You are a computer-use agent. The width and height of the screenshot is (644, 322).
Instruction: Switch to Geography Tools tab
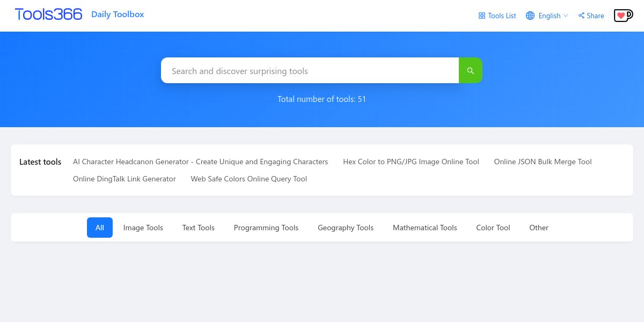[x=346, y=228]
